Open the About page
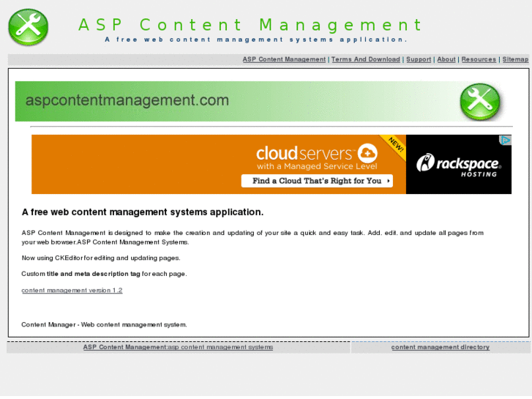Image resolution: width=532 pixels, height=399 pixels. coord(446,59)
